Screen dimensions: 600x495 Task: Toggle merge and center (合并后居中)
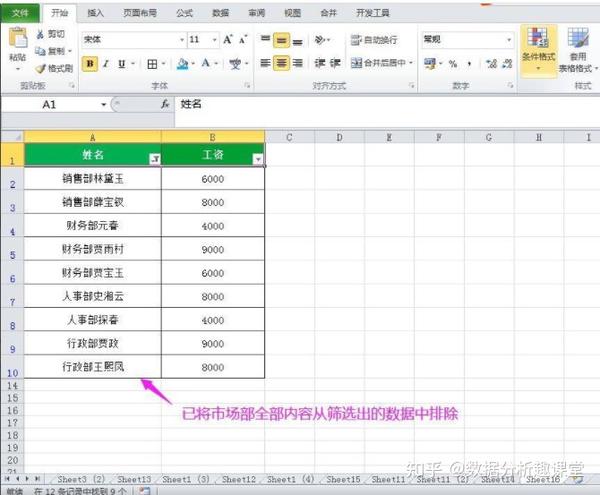tap(378, 63)
